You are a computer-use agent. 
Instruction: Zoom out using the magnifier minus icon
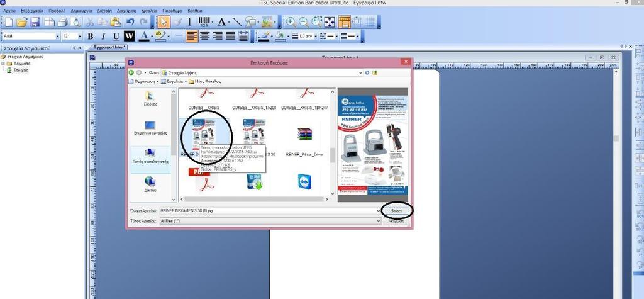304,22
